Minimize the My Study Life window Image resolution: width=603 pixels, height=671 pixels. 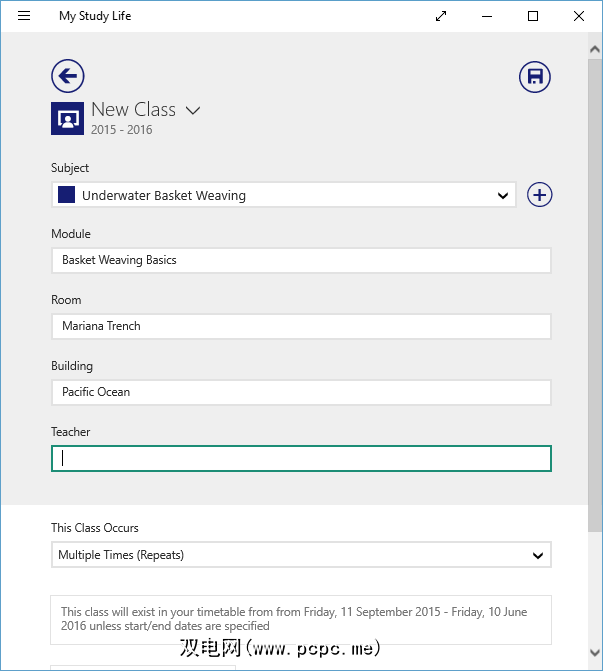pyautogui.click(x=487, y=16)
